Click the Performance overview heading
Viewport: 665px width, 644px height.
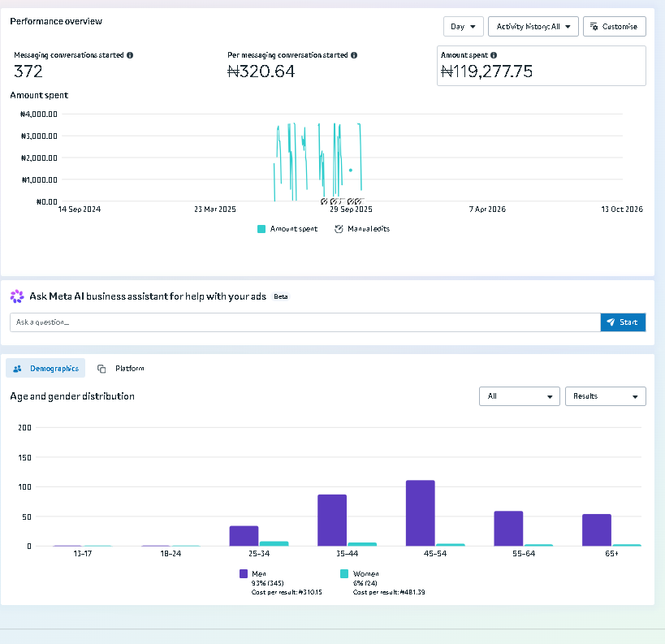(56, 21)
